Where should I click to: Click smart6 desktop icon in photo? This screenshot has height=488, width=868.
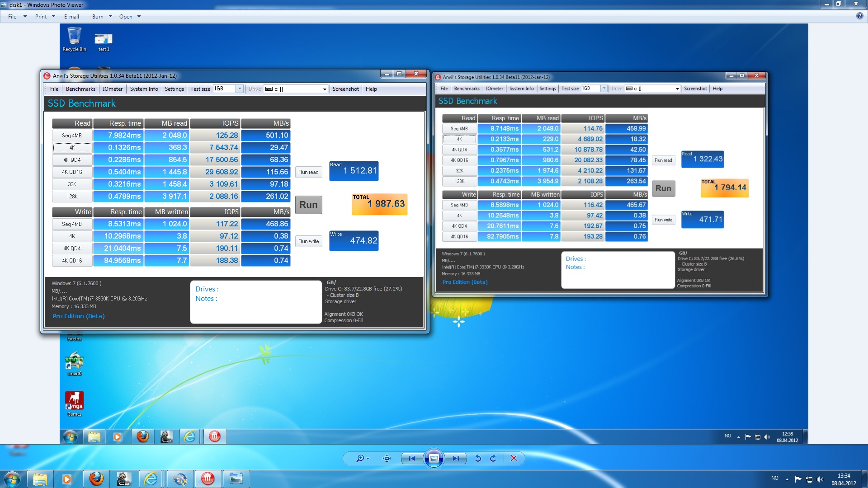(74, 364)
